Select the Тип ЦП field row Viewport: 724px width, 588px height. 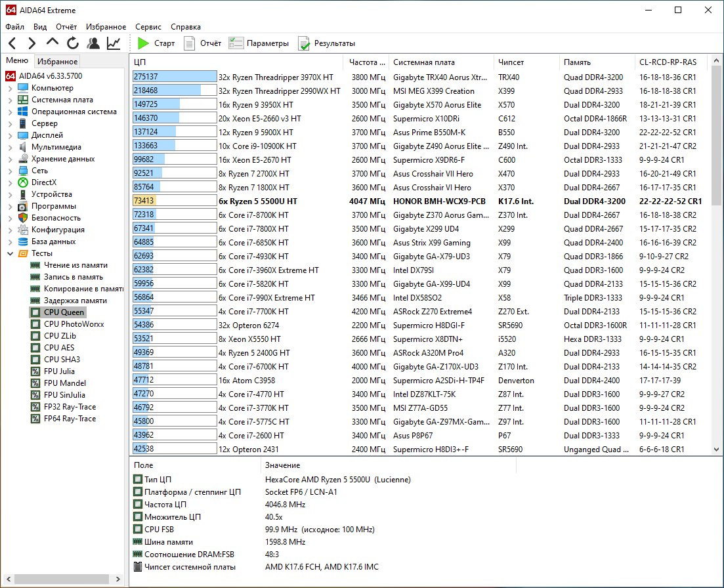272,480
